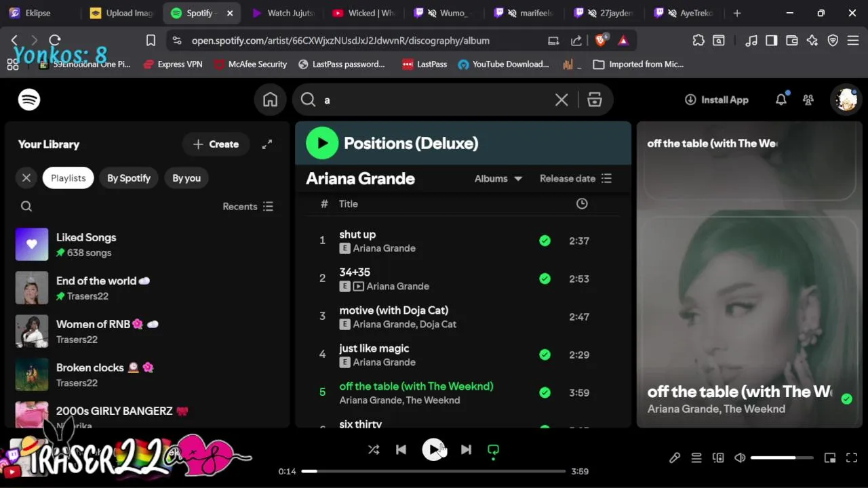Open the Albums filter dropdown
The width and height of the screenshot is (868, 488).
click(x=498, y=179)
